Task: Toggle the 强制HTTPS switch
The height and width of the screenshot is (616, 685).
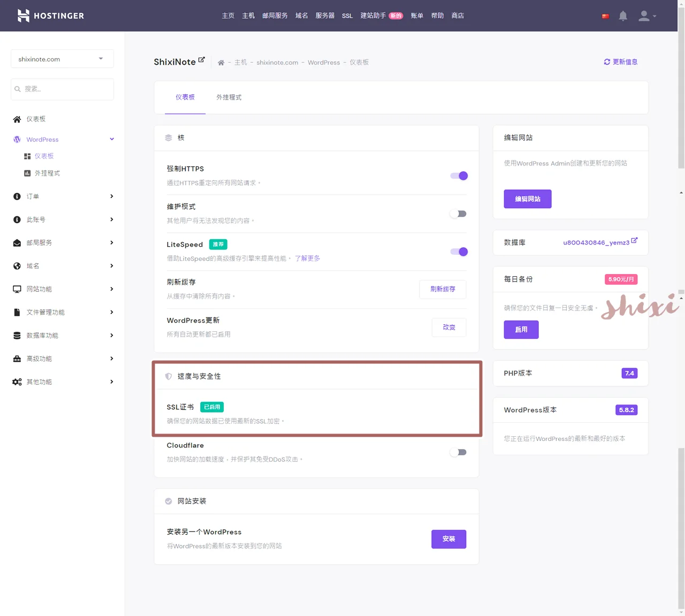Action: click(x=459, y=176)
